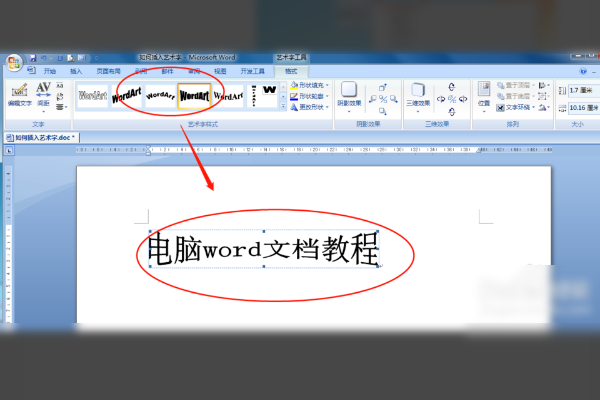Click the Office button logo
600x400 pixels.
pos(14,62)
